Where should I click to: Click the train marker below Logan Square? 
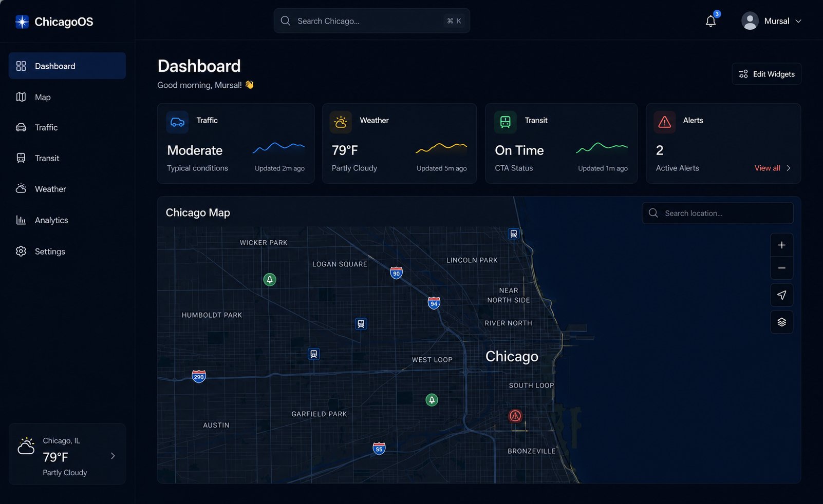(361, 324)
